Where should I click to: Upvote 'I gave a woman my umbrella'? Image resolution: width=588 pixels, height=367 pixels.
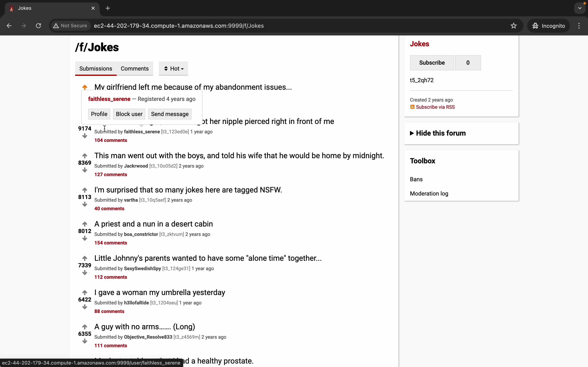click(85, 293)
